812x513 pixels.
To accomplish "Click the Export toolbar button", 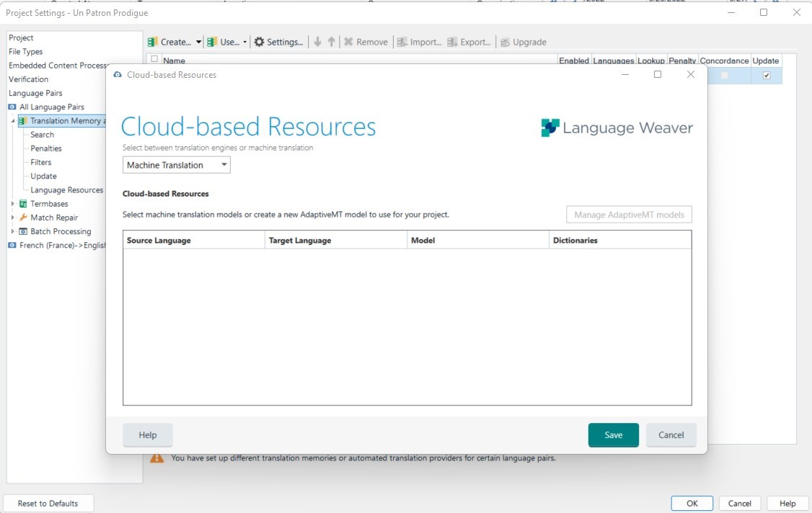I will click(469, 42).
